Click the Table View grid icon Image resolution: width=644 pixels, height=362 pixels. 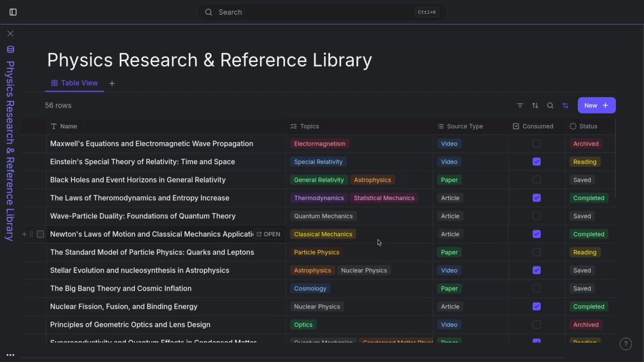click(54, 83)
